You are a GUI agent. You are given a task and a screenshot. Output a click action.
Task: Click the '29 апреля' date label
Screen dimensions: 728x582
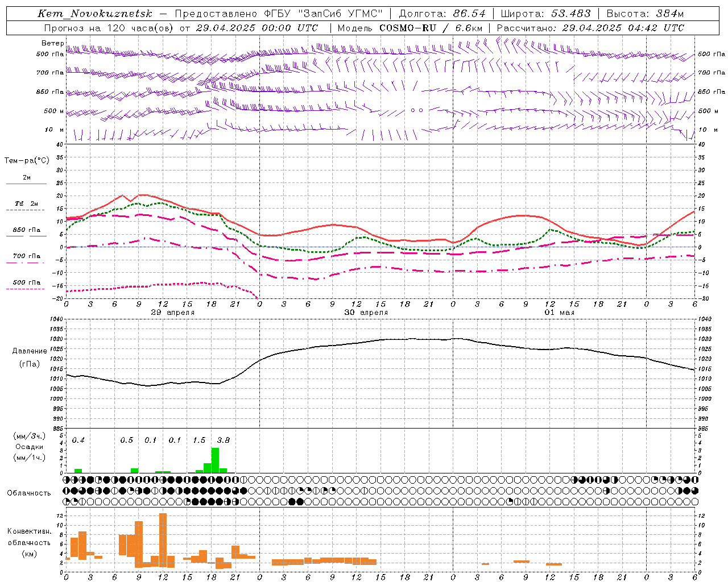coord(172,313)
